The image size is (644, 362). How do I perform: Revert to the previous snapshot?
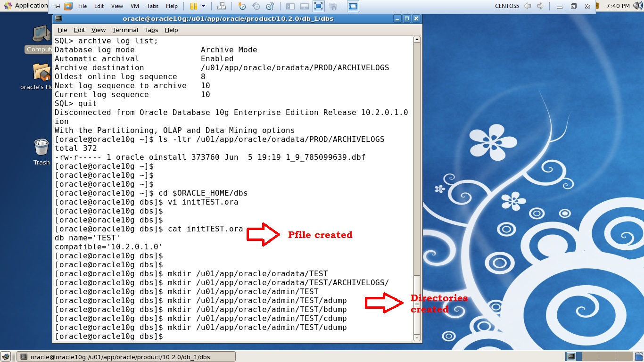(x=256, y=6)
